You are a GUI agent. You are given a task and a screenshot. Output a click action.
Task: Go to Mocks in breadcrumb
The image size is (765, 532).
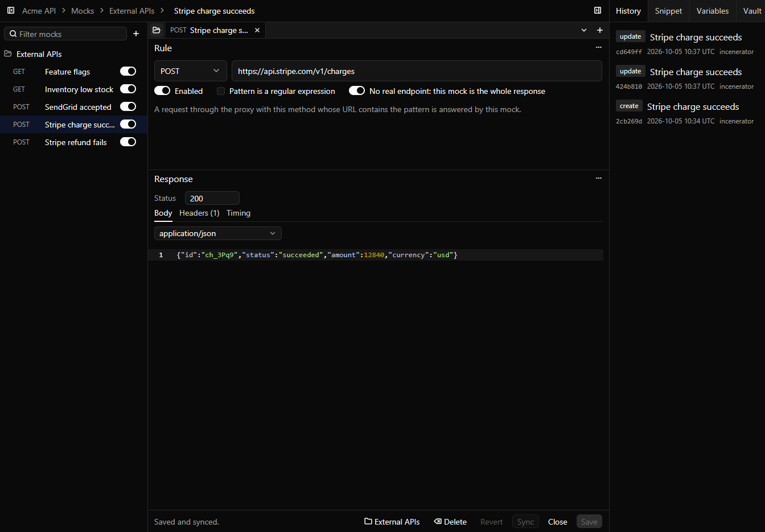83,11
